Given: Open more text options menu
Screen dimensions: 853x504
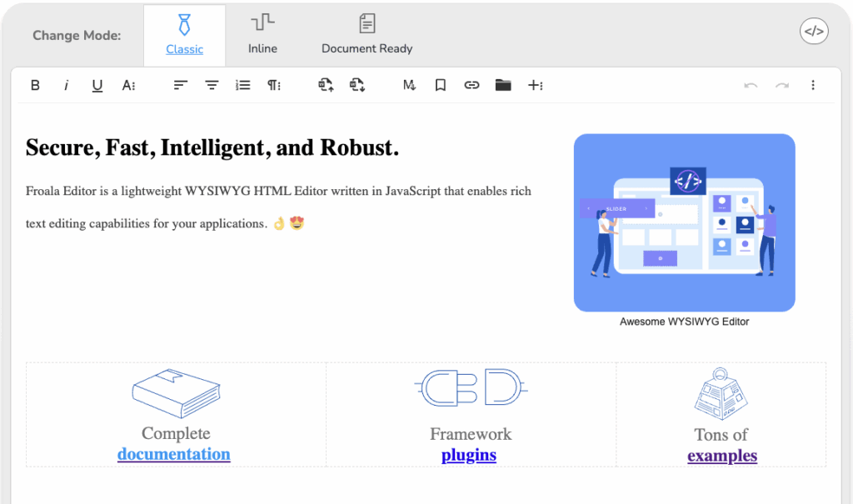Looking at the screenshot, I should click(128, 85).
